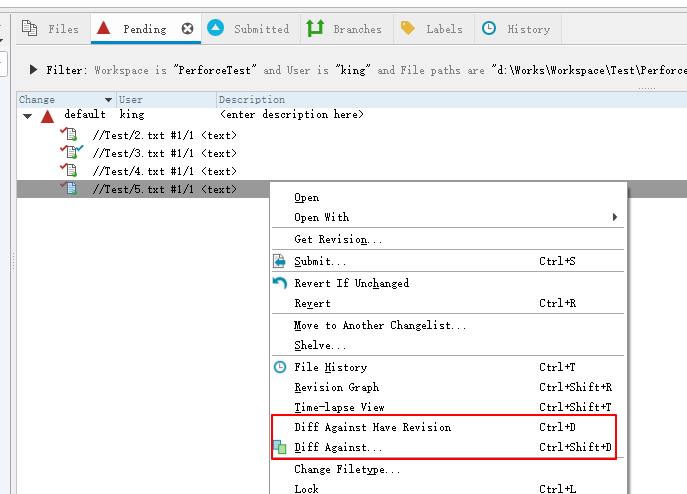Click the Submit icon in context menu
This screenshot has width=687, height=494.
tap(280, 261)
